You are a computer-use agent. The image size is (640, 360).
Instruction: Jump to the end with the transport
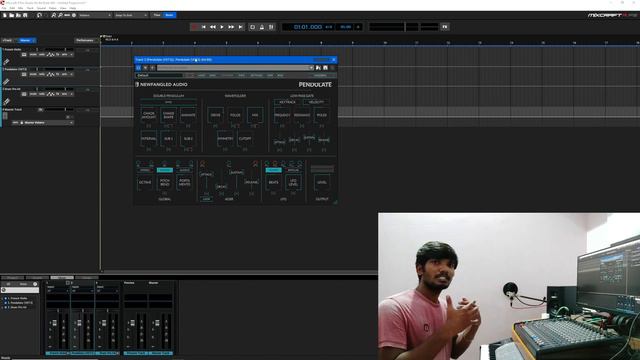point(240,27)
